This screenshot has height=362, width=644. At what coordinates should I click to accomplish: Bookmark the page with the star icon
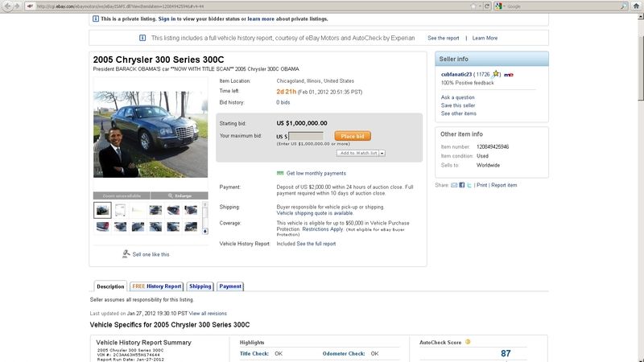pyautogui.click(x=473, y=6)
